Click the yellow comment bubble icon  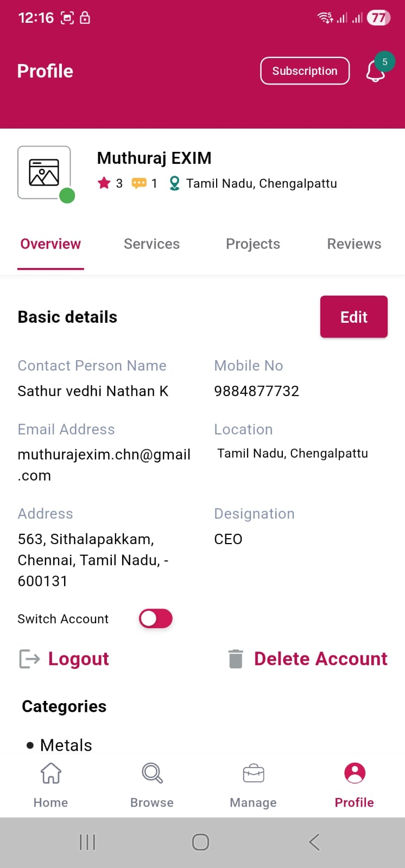[139, 183]
